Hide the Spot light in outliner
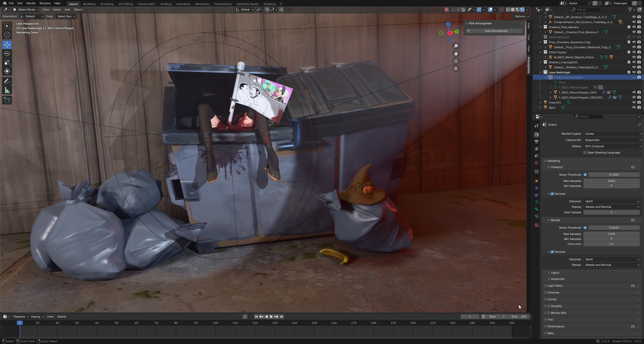644x344 pixels. click(634, 108)
